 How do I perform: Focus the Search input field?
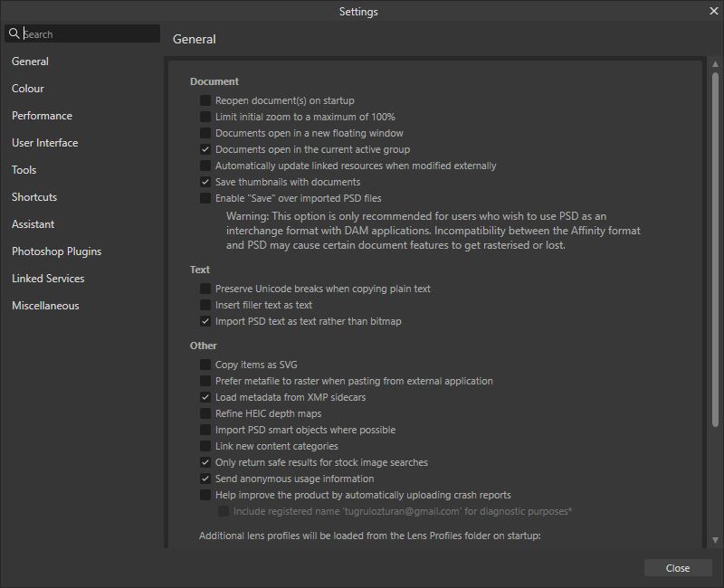(x=90, y=33)
